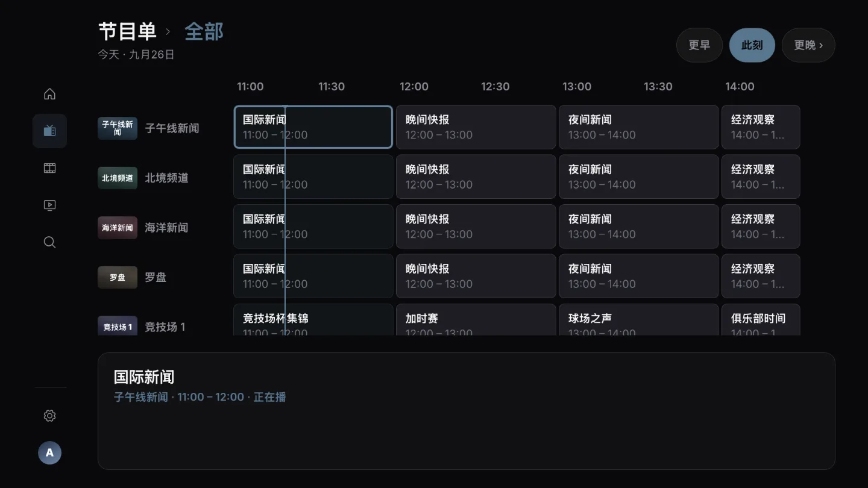The width and height of the screenshot is (868, 488).
Task: Open the 全部 category filter
Action: [204, 31]
